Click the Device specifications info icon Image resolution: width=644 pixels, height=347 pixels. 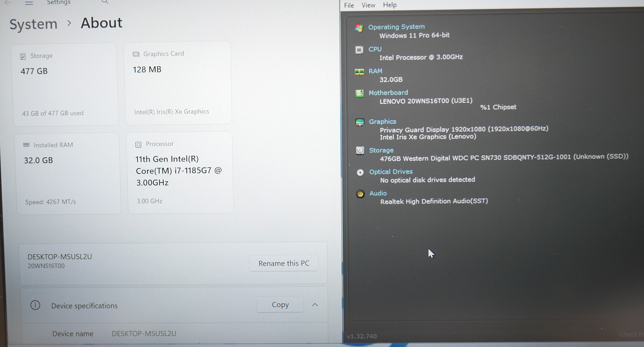coord(35,305)
